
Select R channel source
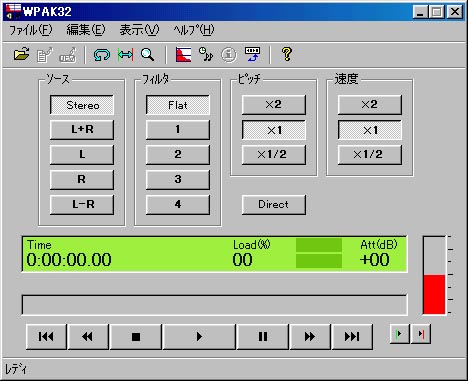(82, 180)
